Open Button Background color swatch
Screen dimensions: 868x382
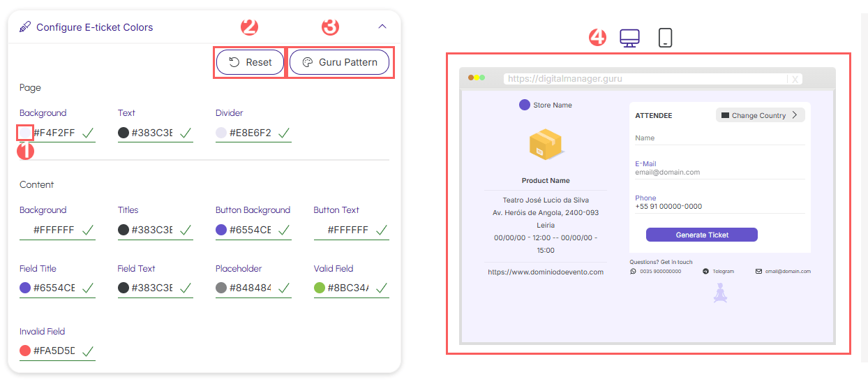tap(221, 230)
